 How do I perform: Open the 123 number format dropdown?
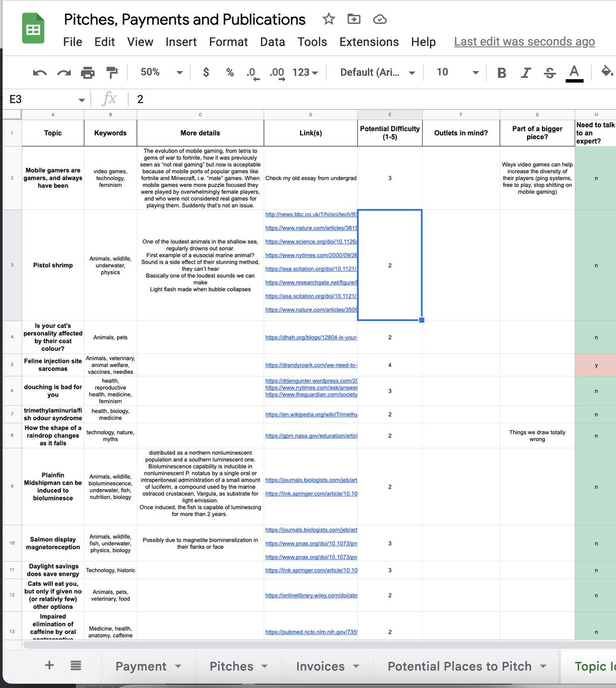[x=305, y=72]
